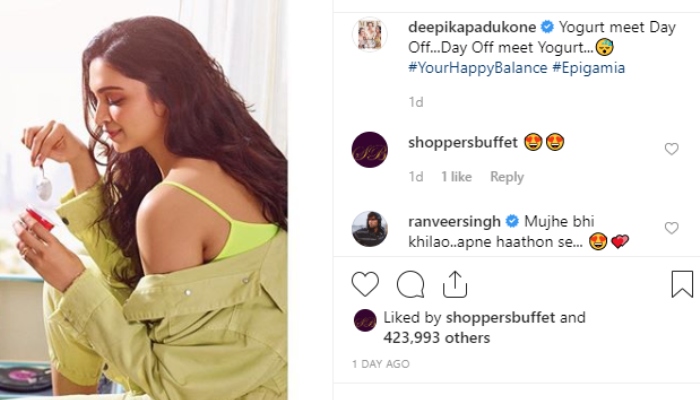The width and height of the screenshot is (700, 400).
Task: Like ranveersingh's comment with its heart
Action: [671, 229]
